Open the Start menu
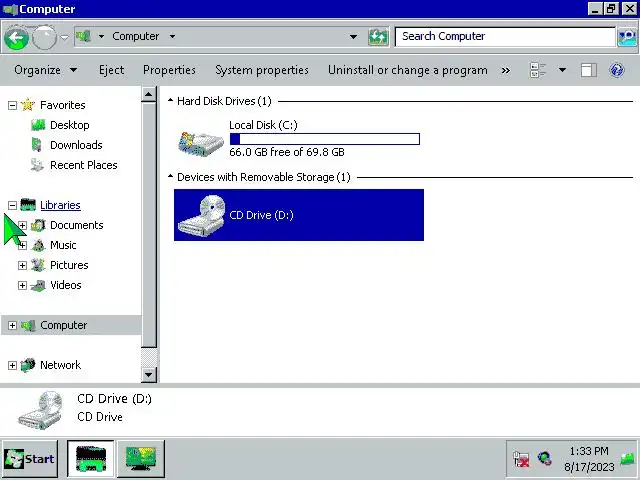This screenshot has height=480, width=640. (x=29, y=459)
